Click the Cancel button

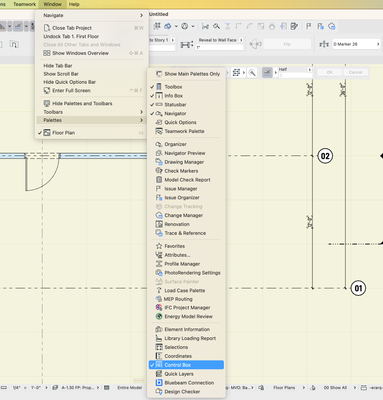(355, 72)
